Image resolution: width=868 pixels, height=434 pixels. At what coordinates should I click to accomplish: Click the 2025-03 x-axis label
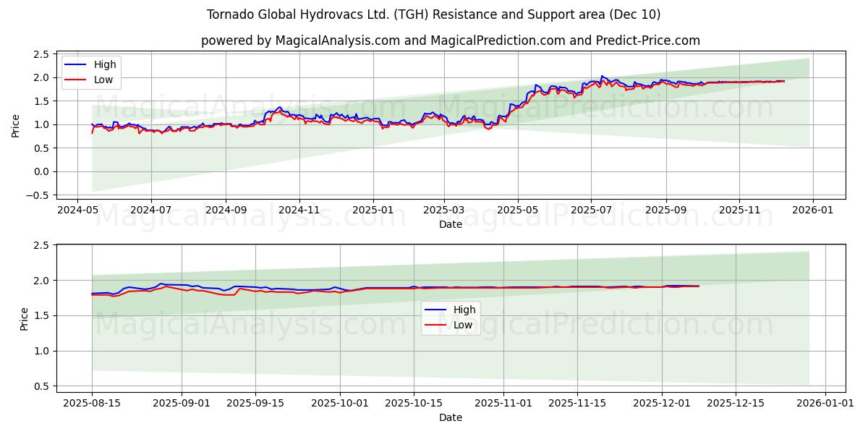tap(443, 210)
